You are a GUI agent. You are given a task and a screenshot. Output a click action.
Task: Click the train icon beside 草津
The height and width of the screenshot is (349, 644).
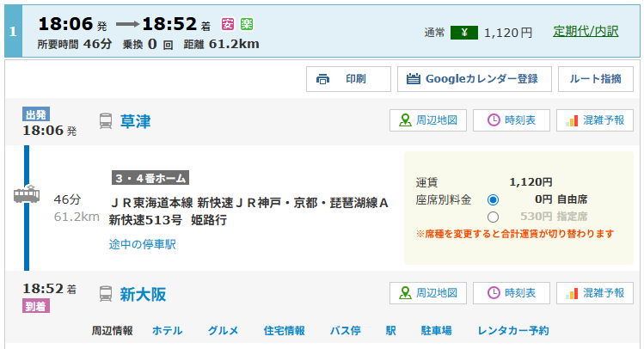(x=106, y=121)
